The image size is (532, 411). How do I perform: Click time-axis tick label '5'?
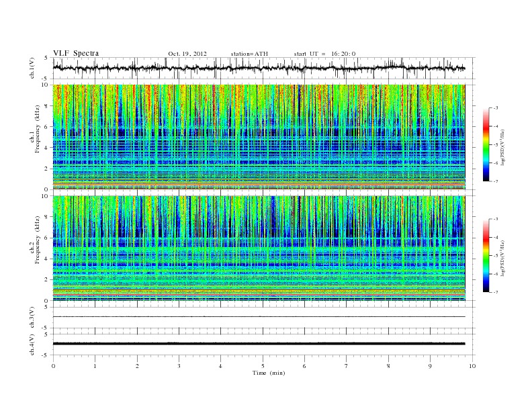(263, 366)
